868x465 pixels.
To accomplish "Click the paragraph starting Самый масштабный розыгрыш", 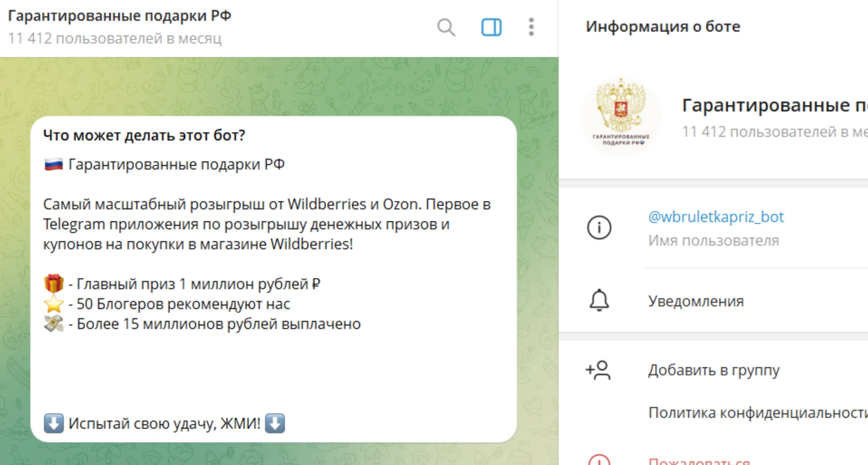I will tap(267, 224).
